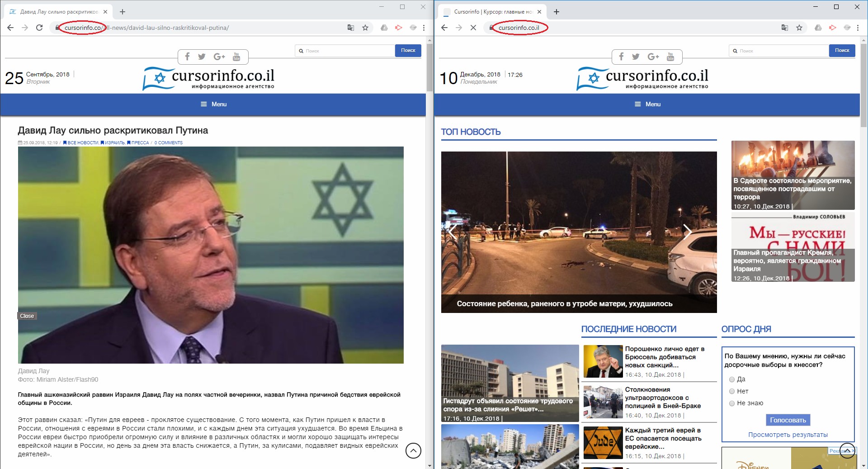The height and width of the screenshot is (469, 868).
Task: Open Сдерот event news thumbnail
Action: 793,175
